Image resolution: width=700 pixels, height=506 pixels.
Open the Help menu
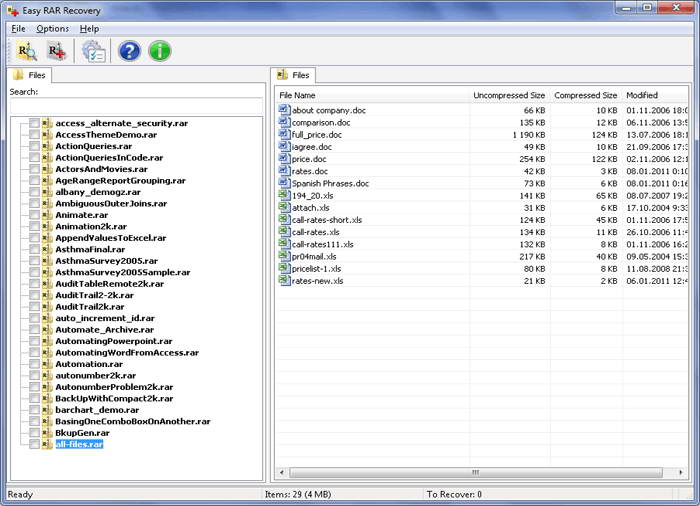coord(89,29)
